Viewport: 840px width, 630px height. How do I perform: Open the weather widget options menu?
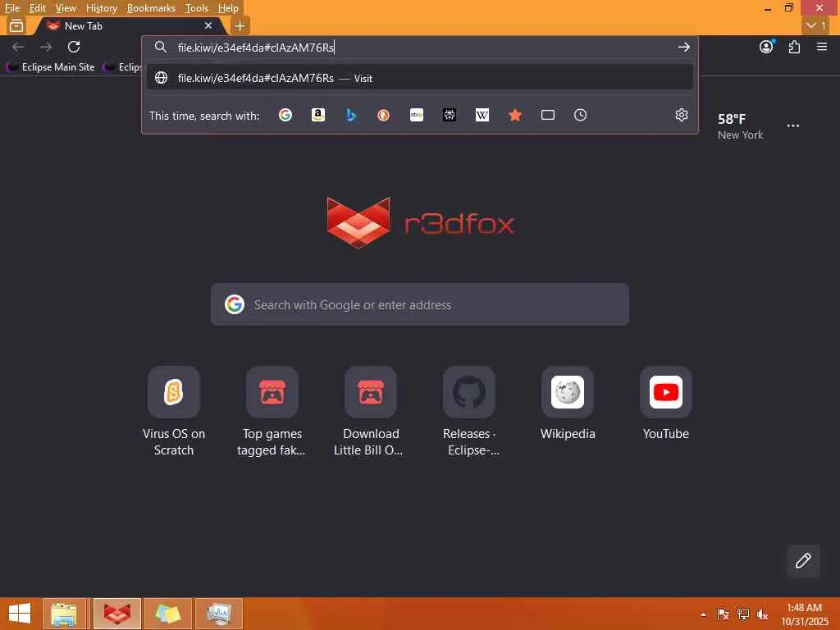[x=793, y=126]
